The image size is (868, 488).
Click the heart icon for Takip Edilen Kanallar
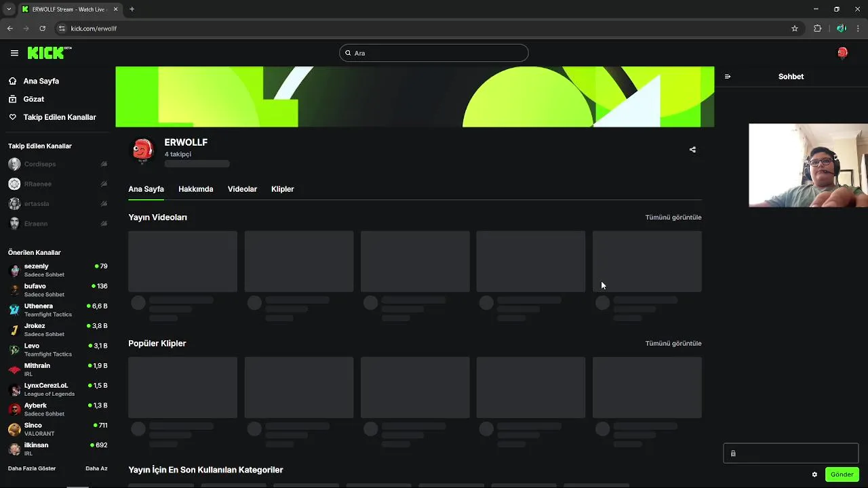click(x=13, y=117)
